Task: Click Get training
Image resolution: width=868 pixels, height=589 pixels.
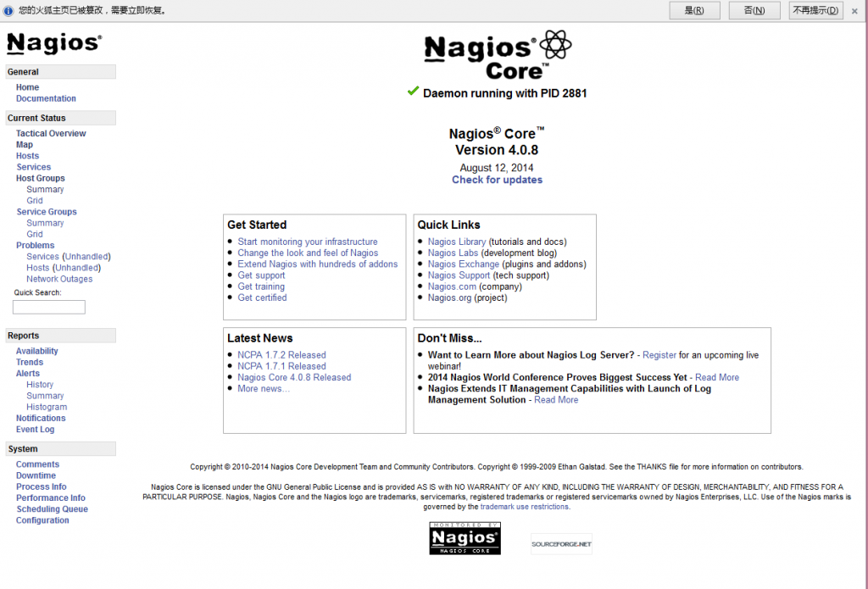Action: [261, 286]
